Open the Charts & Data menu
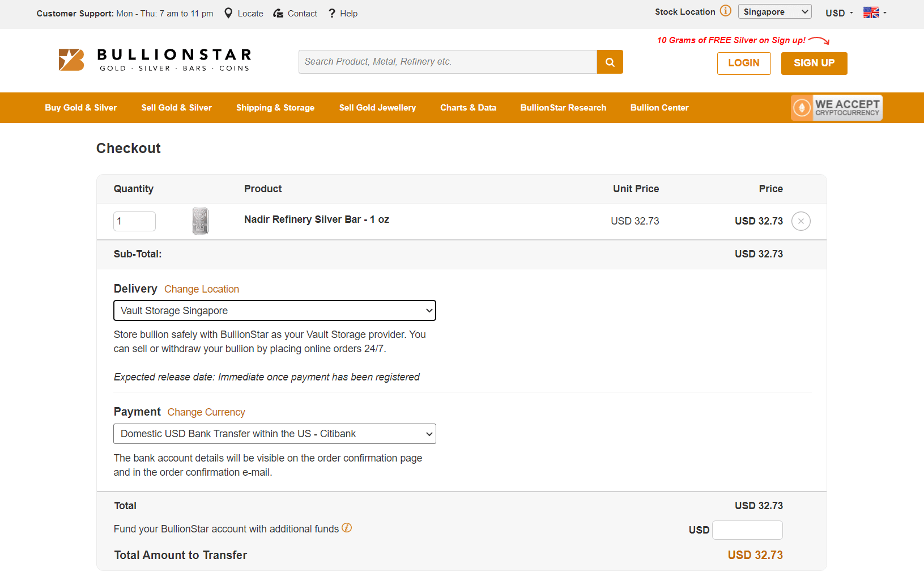The height and width of the screenshot is (584, 924). point(468,108)
